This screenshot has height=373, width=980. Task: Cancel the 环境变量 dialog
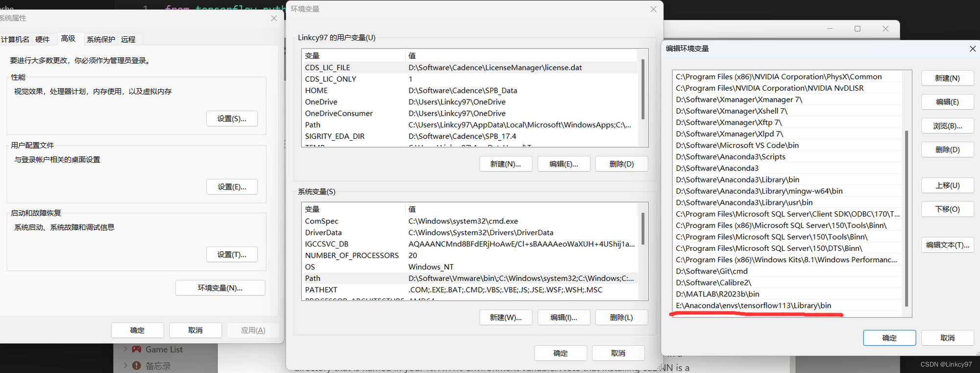click(x=618, y=353)
